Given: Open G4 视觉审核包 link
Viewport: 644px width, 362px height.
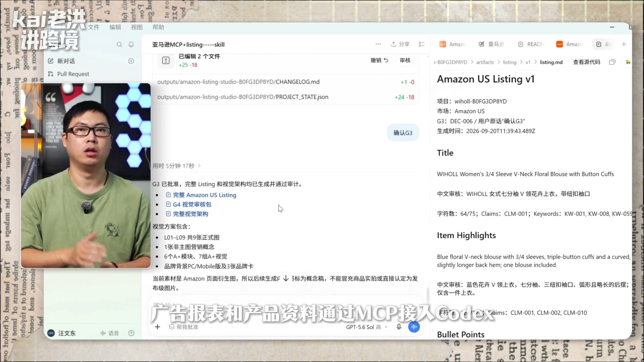Looking at the screenshot, I should click(189, 204).
